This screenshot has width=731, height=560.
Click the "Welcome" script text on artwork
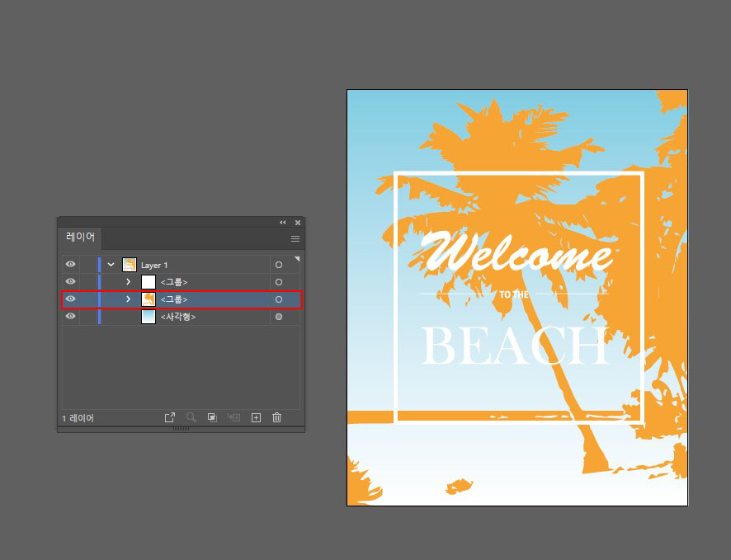coord(516,252)
